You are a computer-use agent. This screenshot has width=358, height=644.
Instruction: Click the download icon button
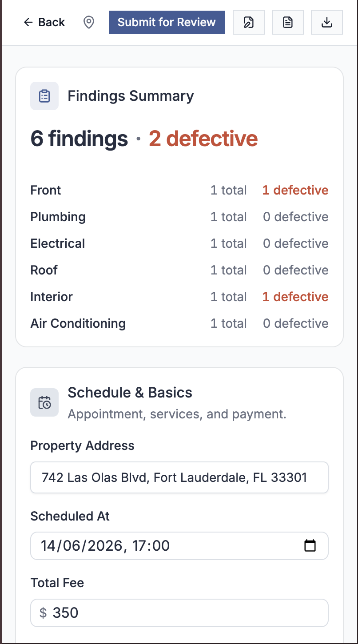(327, 22)
